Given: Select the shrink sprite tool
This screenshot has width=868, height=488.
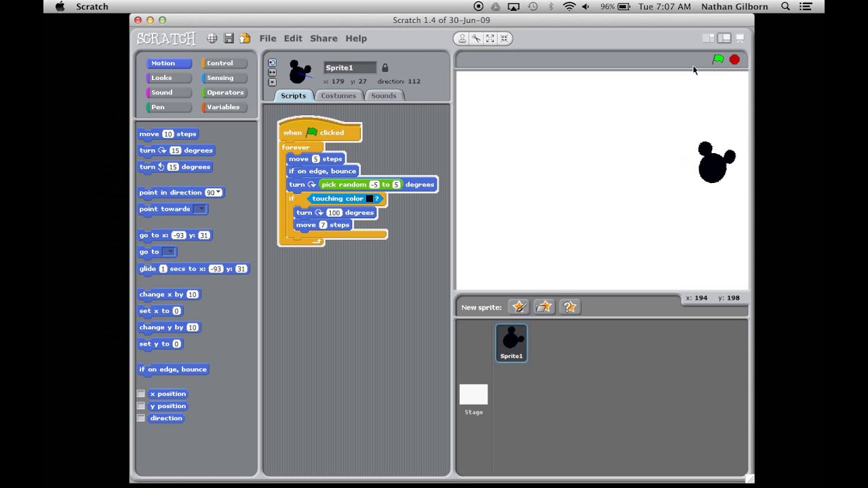Looking at the screenshot, I should pyautogui.click(x=505, y=39).
